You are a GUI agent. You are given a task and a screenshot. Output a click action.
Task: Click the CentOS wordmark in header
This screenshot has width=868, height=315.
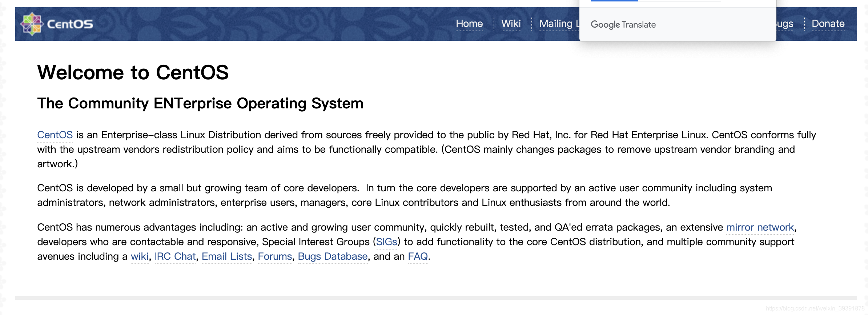pos(70,24)
